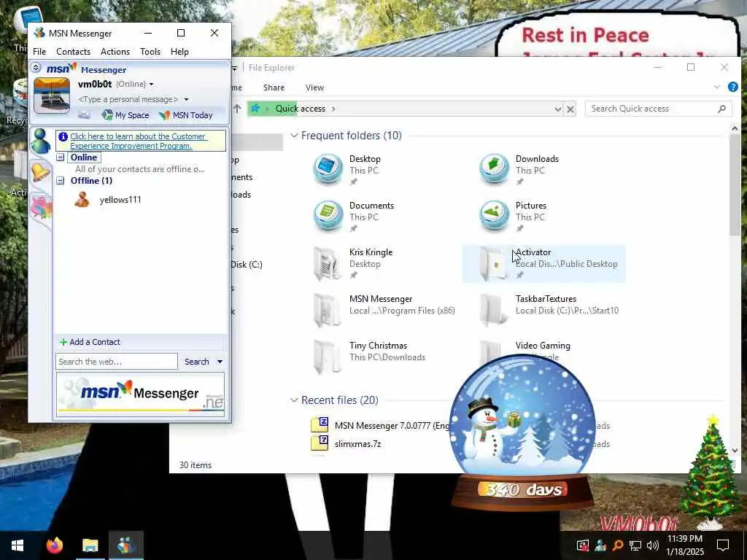Image resolution: width=747 pixels, height=560 pixels.
Task: Select the Video Gaming folder
Action: 543,346
